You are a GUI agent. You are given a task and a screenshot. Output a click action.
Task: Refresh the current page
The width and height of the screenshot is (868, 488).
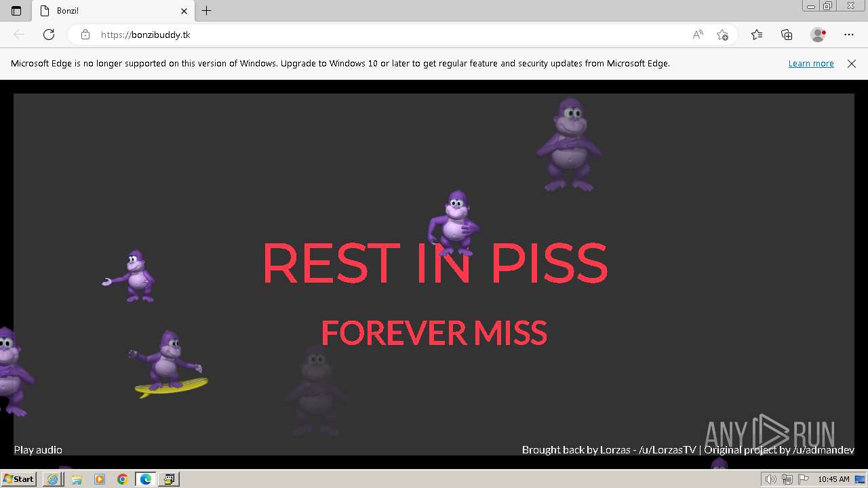tap(49, 35)
